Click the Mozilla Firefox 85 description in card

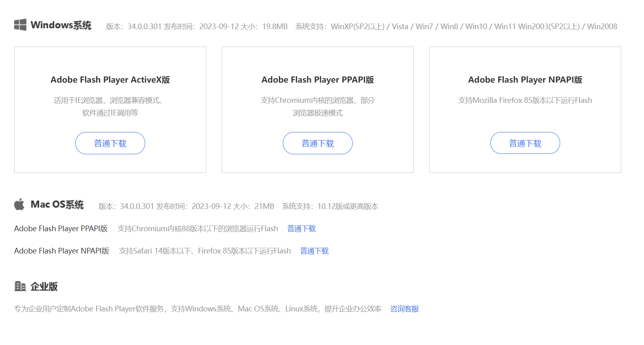pyautogui.click(x=525, y=100)
